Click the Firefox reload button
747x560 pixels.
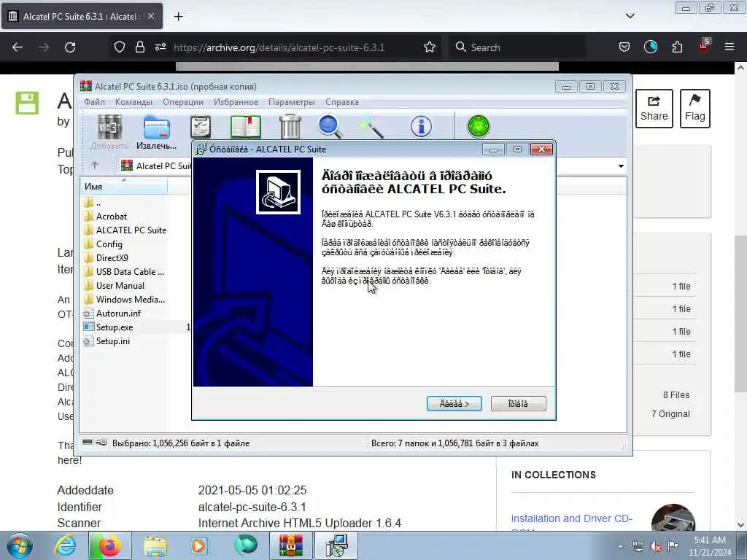click(70, 47)
